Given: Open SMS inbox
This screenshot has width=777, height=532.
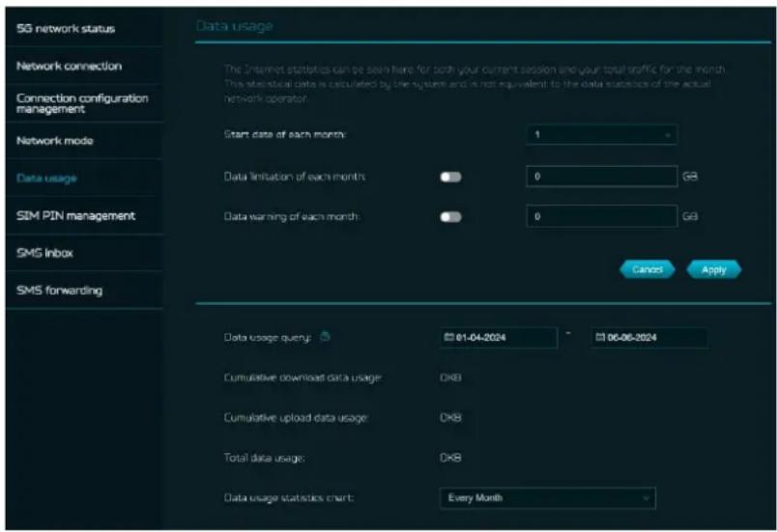Looking at the screenshot, I should (44, 253).
